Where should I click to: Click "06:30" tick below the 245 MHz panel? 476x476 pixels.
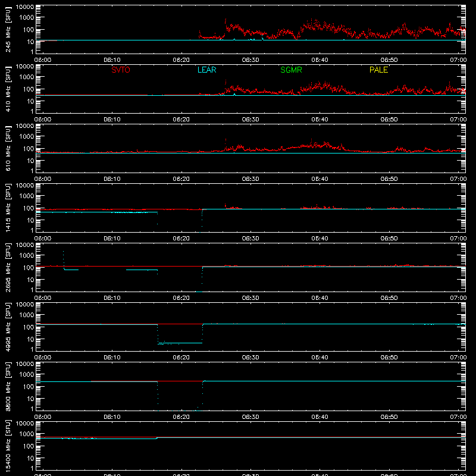pos(250,60)
